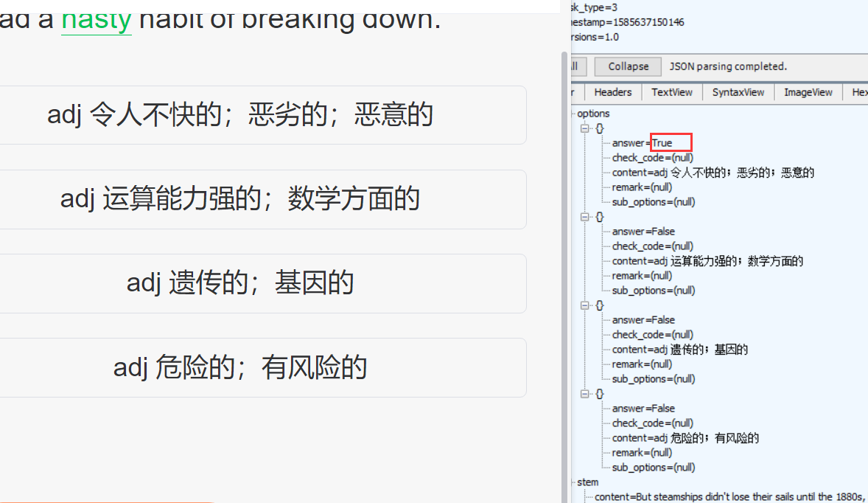
Task: Select the answer option 'adj 危险的；有风险的'
Action: (x=262, y=368)
